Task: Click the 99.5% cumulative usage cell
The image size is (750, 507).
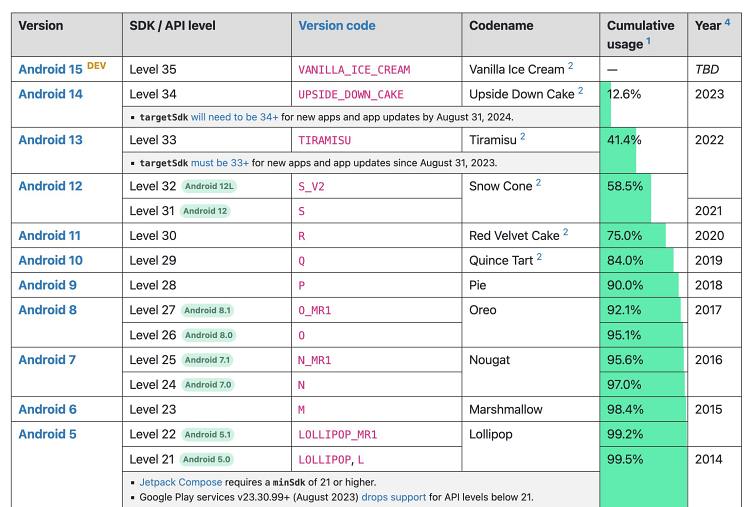Action: 643,477
